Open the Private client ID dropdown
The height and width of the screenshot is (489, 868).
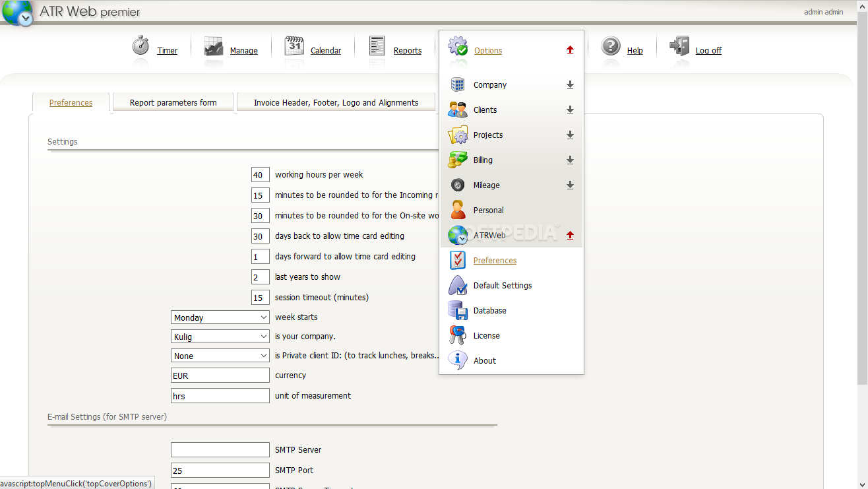(x=220, y=356)
